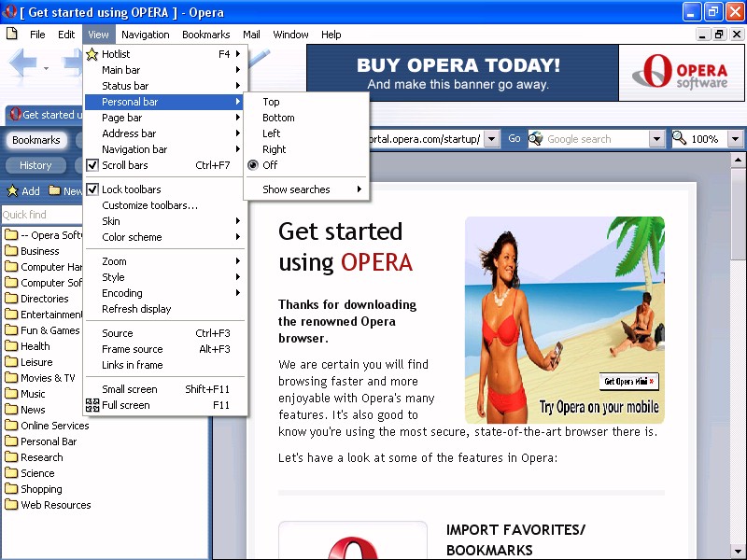Select Small screen menu entry

pos(165,389)
